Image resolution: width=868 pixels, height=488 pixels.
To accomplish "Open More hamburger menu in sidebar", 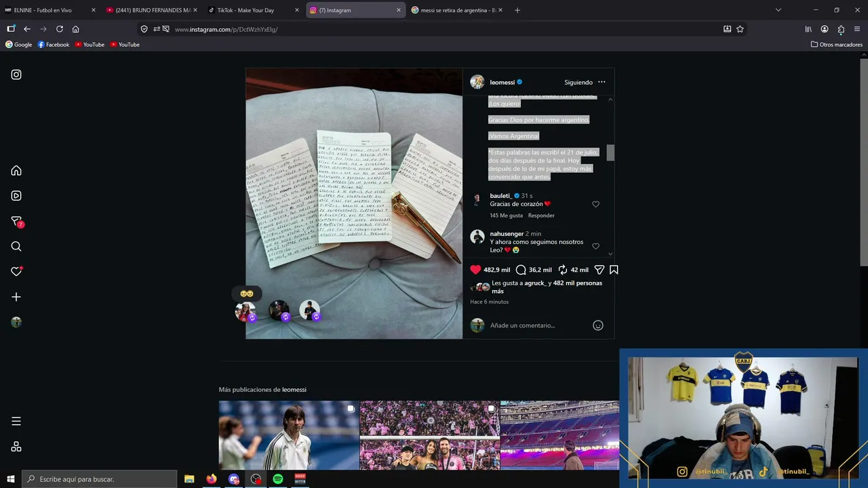I will tap(16, 421).
